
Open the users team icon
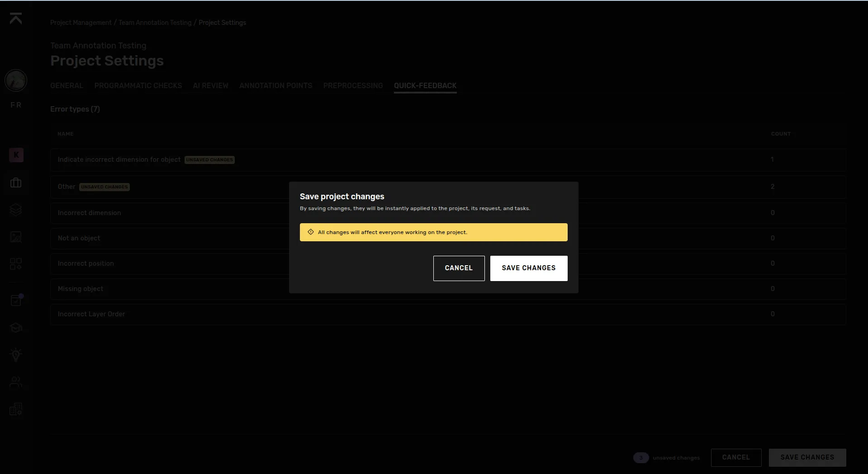coord(16,382)
